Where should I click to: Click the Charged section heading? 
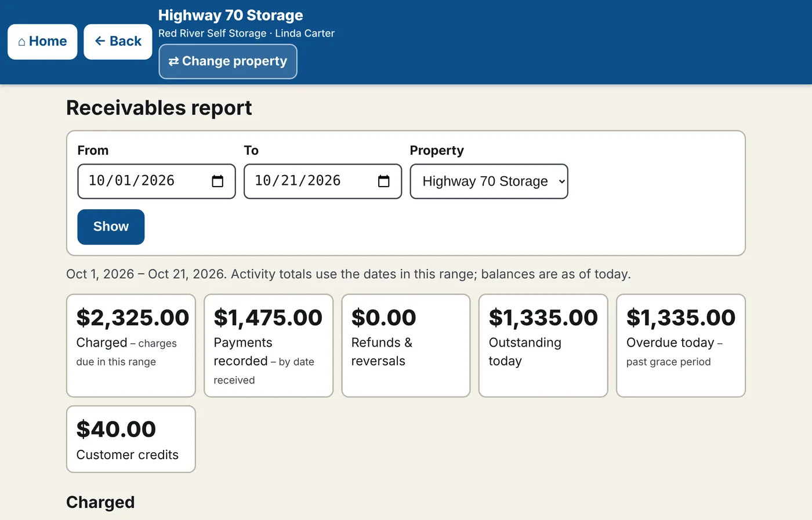tap(100, 502)
